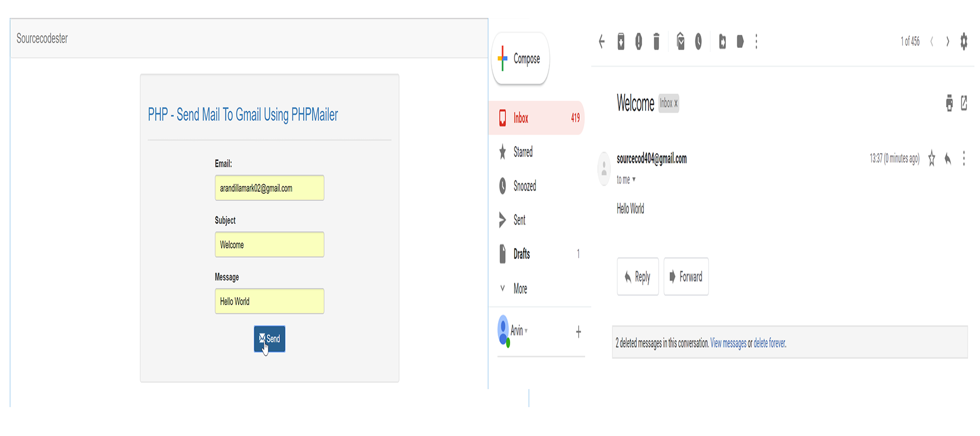Open the Inbox folder

[537, 118]
